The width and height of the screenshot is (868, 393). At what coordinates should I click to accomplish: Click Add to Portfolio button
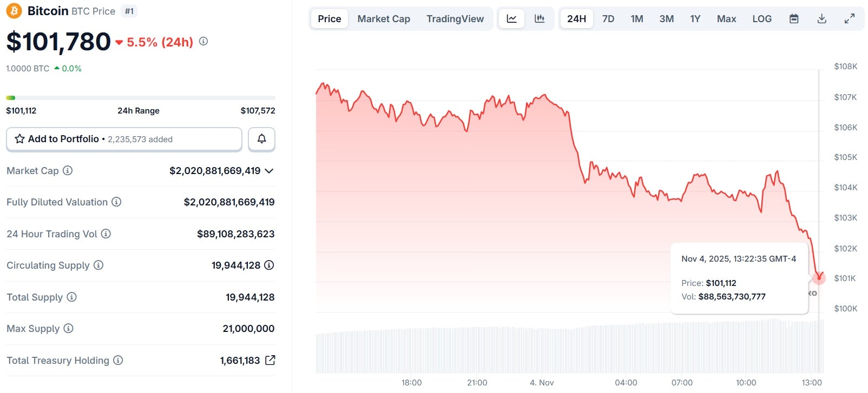124,139
